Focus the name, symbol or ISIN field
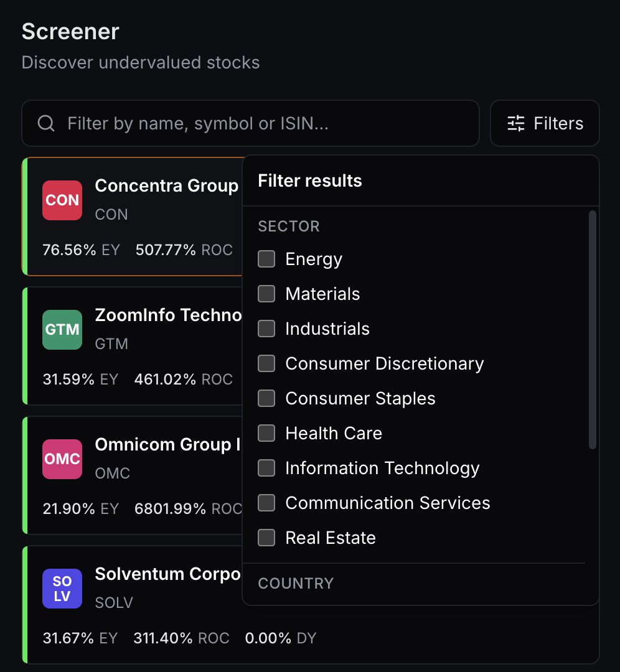The height and width of the screenshot is (672, 620). (x=250, y=123)
